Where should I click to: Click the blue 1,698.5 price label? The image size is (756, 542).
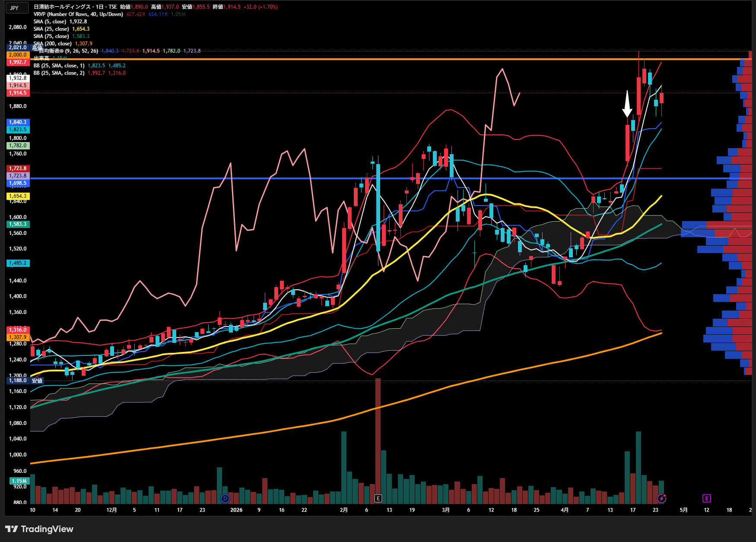coord(18,183)
